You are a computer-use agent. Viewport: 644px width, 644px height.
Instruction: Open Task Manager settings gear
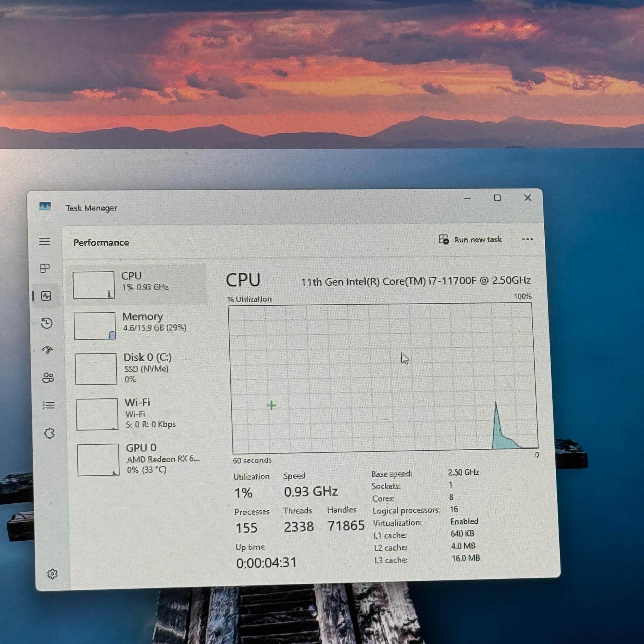click(x=52, y=574)
